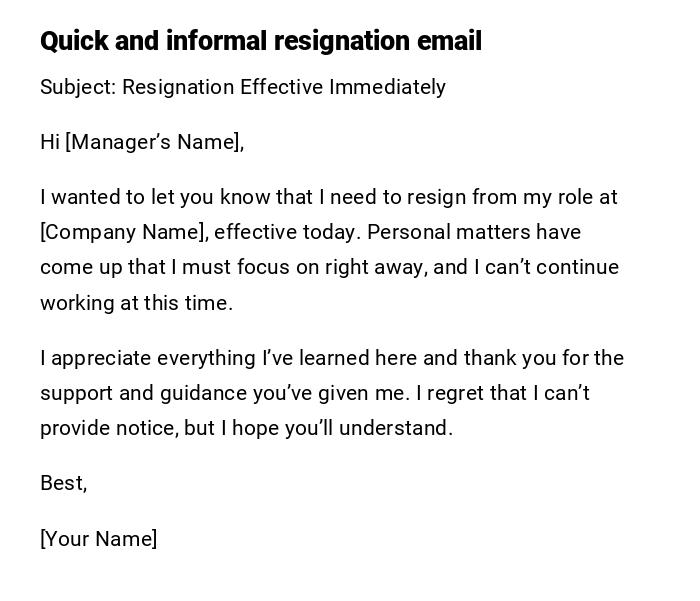Click the '[Manager's Name]' placeholder
700x601 pixels.
click(x=153, y=142)
